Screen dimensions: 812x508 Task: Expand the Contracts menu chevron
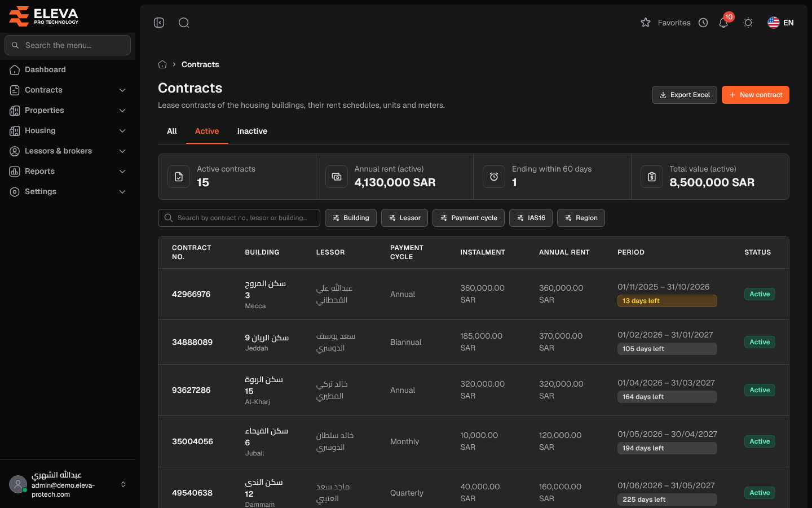point(122,90)
